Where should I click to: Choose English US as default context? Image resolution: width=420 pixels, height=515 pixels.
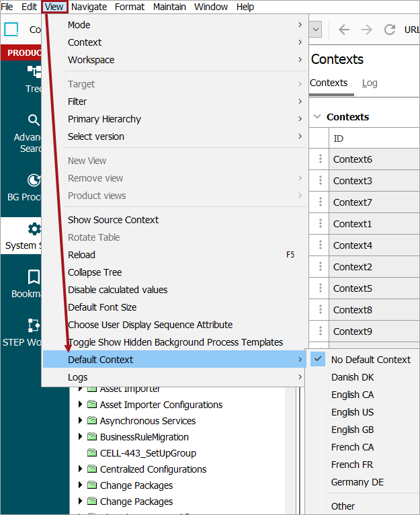[x=352, y=412]
